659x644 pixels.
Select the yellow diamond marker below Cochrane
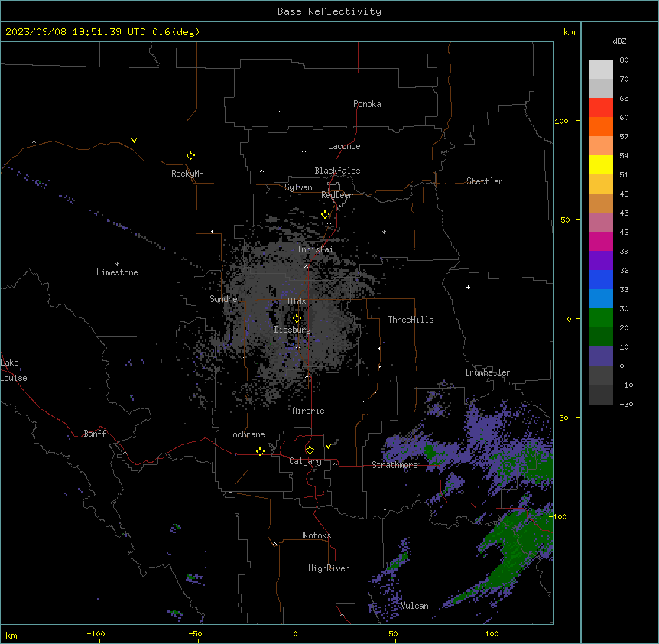[x=260, y=451]
